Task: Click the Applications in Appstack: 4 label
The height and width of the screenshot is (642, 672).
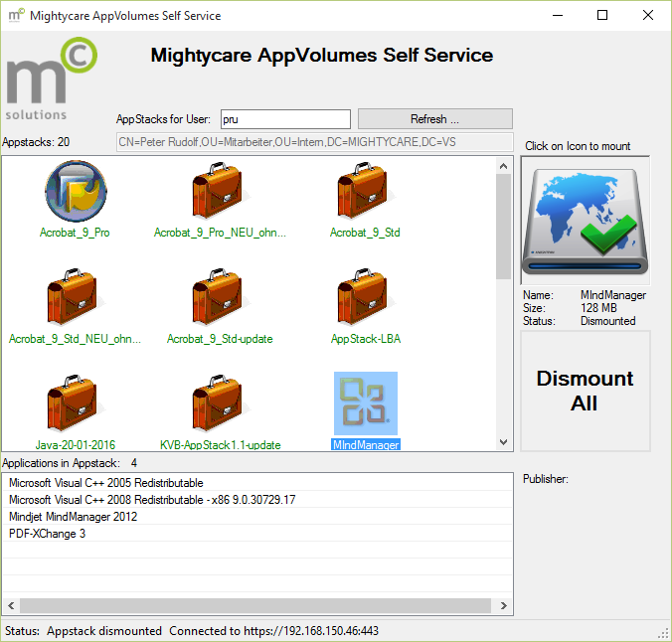Action: [70, 463]
